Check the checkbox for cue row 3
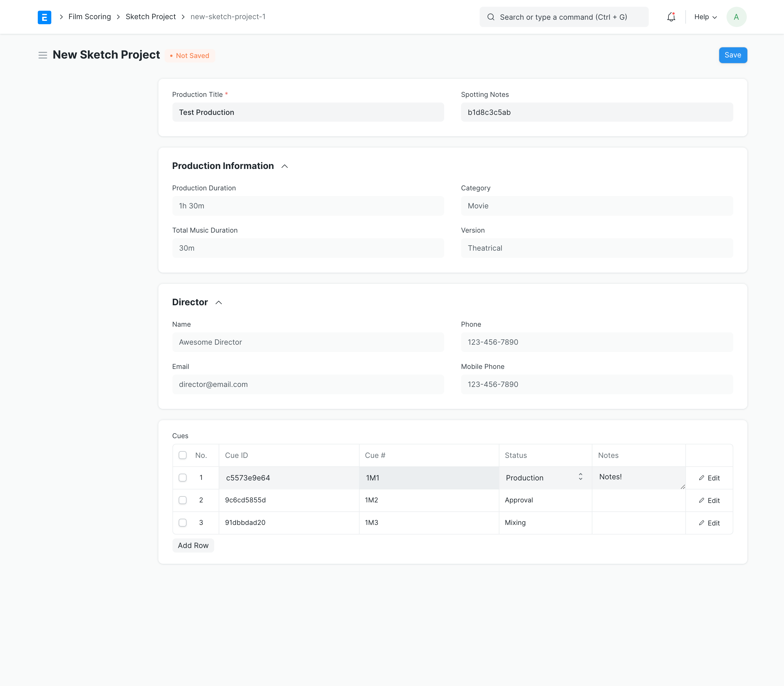Image resolution: width=784 pixels, height=686 pixels. 183,523
